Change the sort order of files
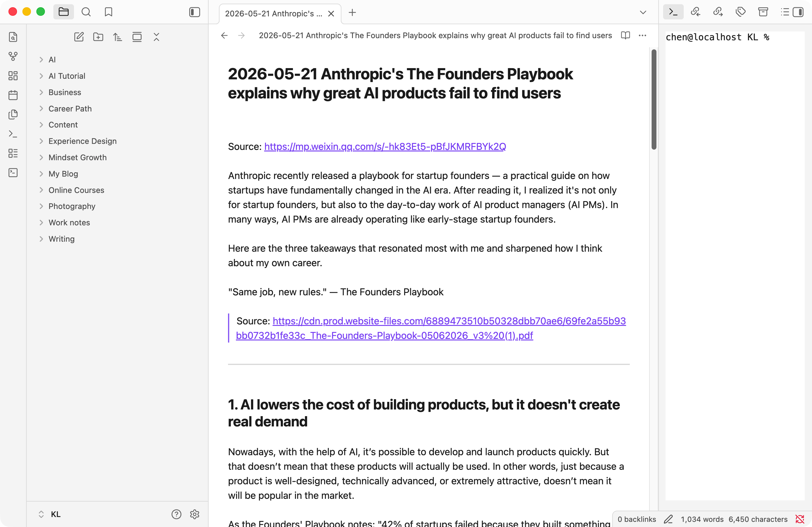The image size is (812, 527). (118, 37)
